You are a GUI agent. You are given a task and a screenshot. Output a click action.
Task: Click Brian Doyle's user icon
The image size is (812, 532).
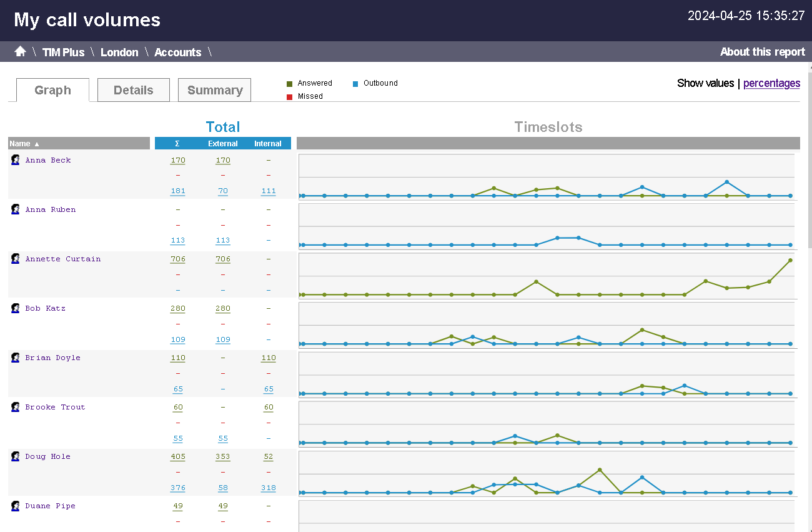(16, 358)
